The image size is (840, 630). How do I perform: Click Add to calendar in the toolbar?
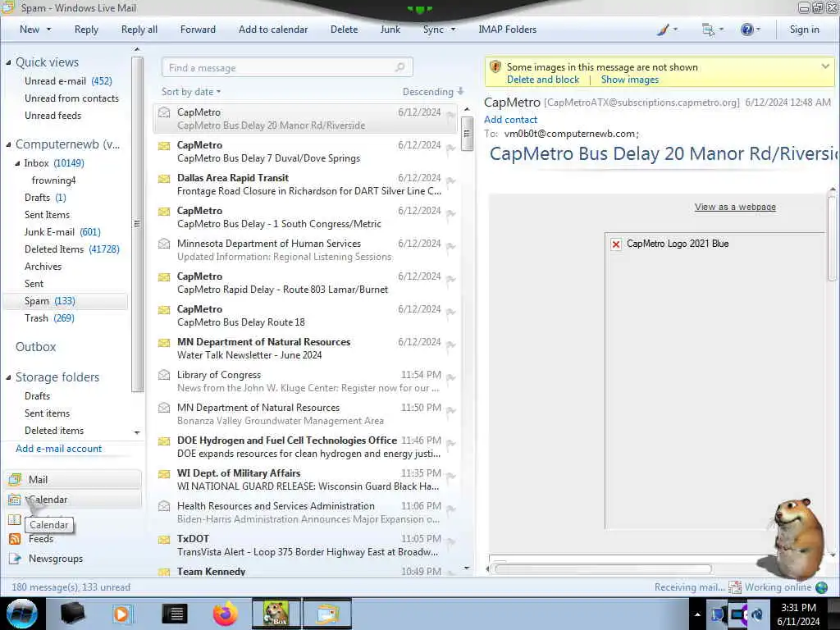coord(273,30)
